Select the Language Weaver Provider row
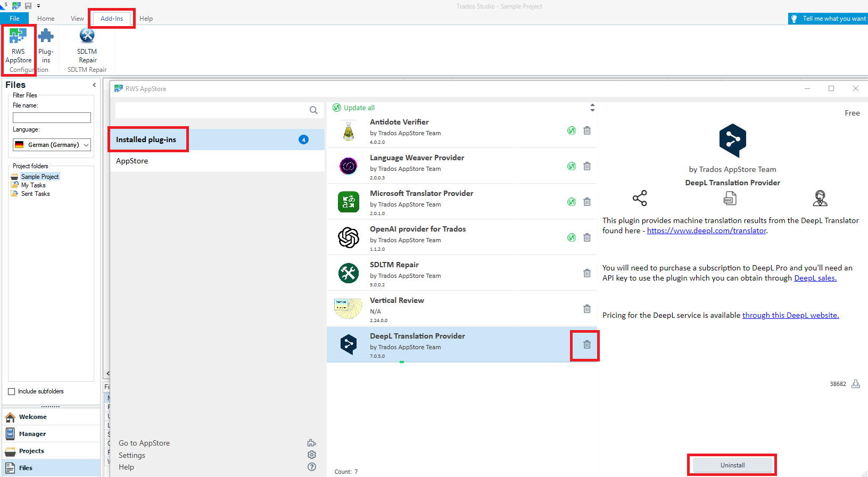868x477 pixels. click(461, 166)
